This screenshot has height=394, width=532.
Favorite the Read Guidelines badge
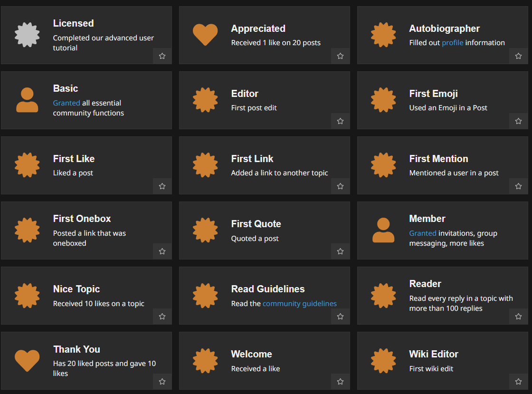(340, 317)
